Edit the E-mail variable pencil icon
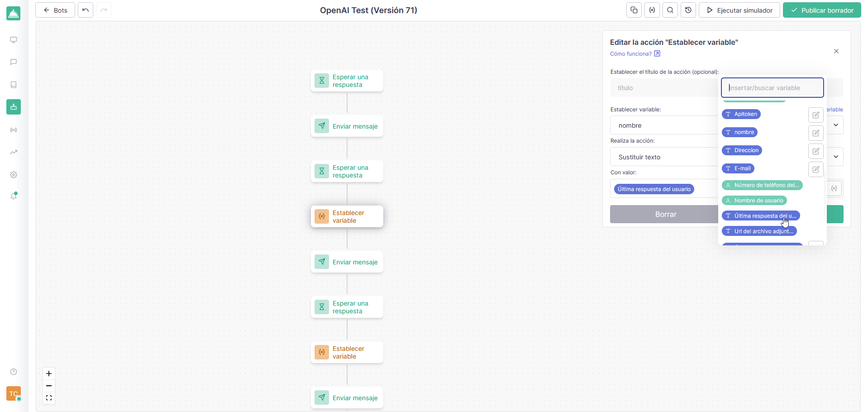This screenshot has width=868, height=412. (x=816, y=169)
